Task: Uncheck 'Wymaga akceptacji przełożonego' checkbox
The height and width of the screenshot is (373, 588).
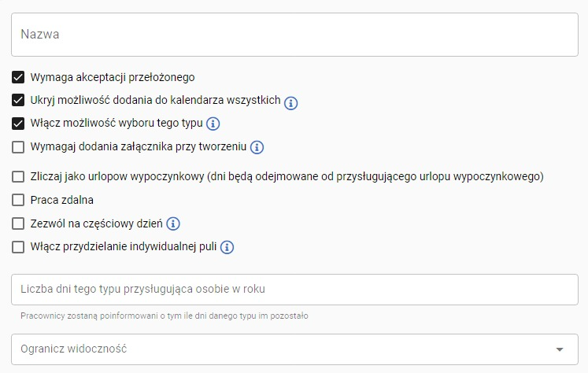Action: coord(18,77)
